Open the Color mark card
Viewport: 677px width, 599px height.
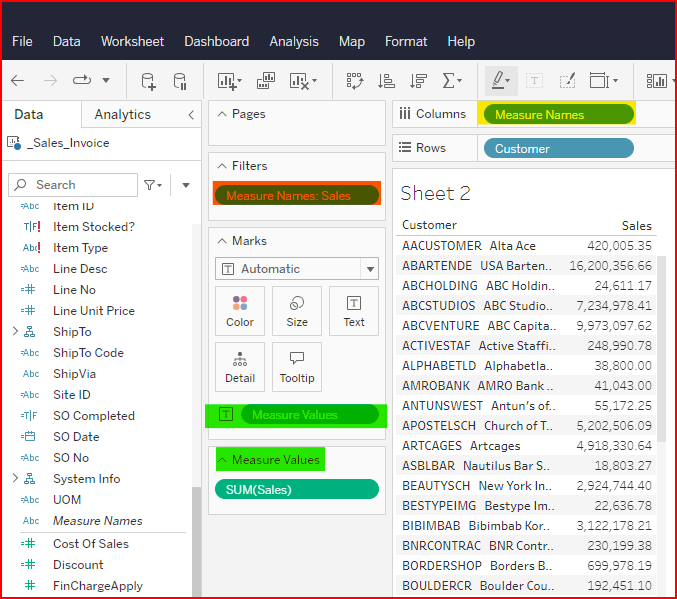[x=240, y=311]
